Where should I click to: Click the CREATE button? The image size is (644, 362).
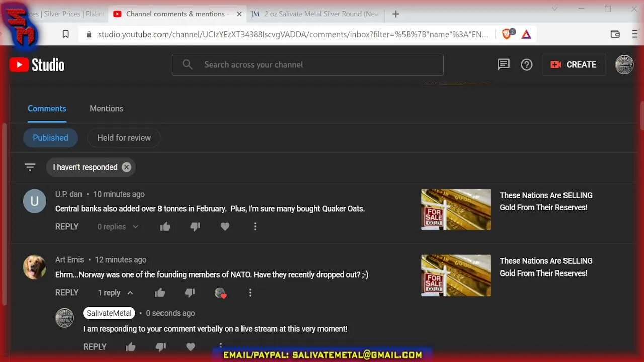[574, 64]
